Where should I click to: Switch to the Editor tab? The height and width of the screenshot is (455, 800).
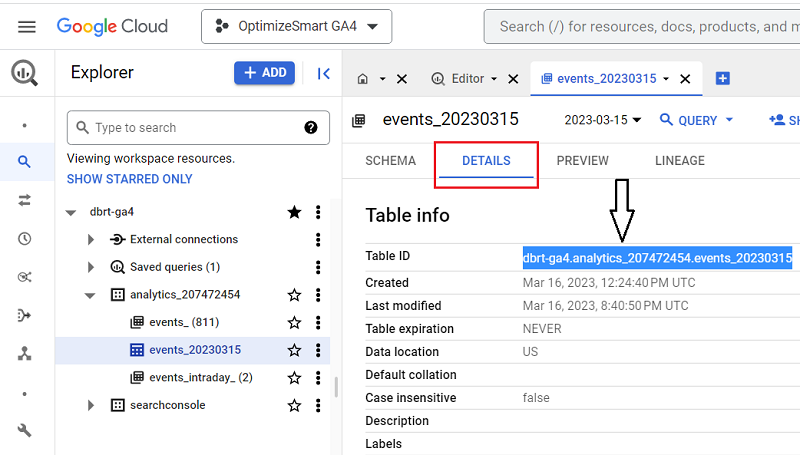tap(459, 79)
